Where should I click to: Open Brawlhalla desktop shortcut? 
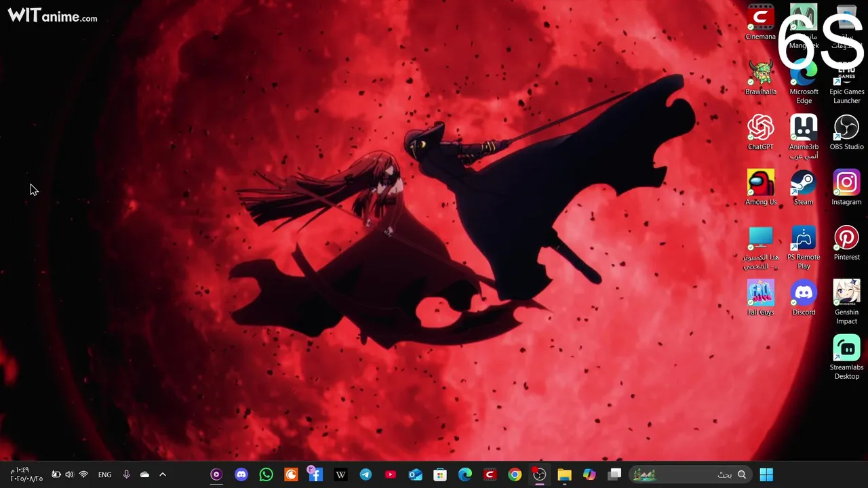tap(761, 77)
